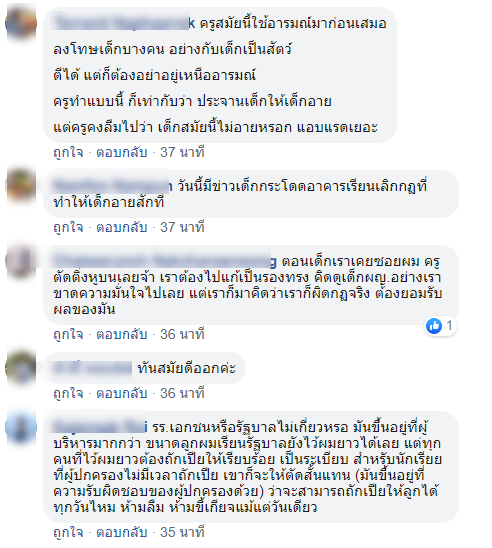Open the first comment's 37 นาที timestamp

click(182, 152)
